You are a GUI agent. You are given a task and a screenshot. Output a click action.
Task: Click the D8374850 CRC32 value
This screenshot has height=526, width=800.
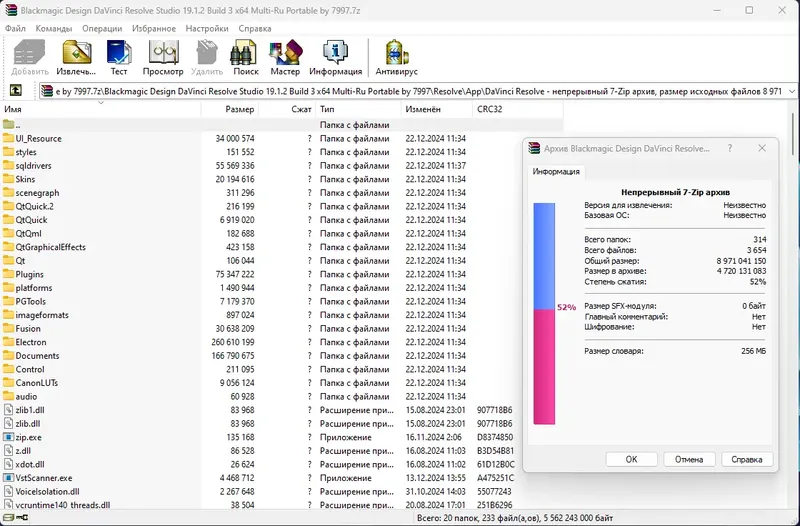495,437
